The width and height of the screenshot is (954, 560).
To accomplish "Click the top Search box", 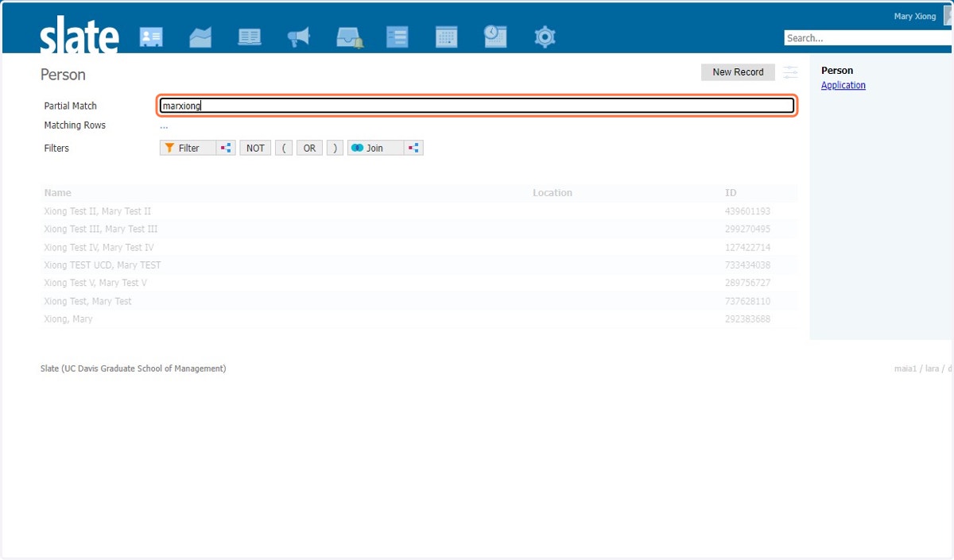I will (868, 38).
